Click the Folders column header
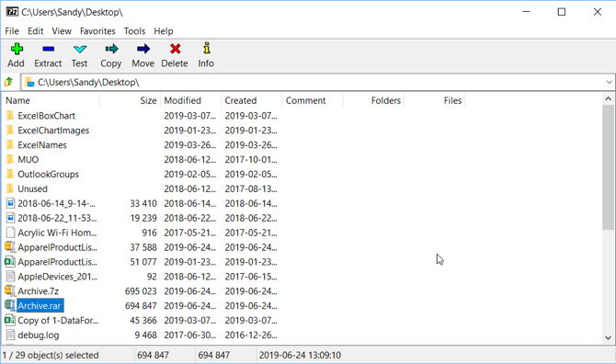Screen dimensions: 616x364 tap(373, 100)
